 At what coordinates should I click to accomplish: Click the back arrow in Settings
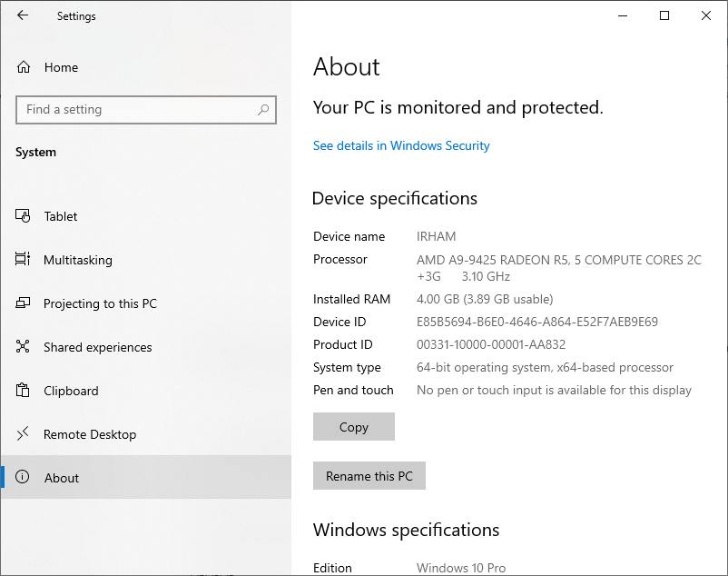pyautogui.click(x=23, y=15)
